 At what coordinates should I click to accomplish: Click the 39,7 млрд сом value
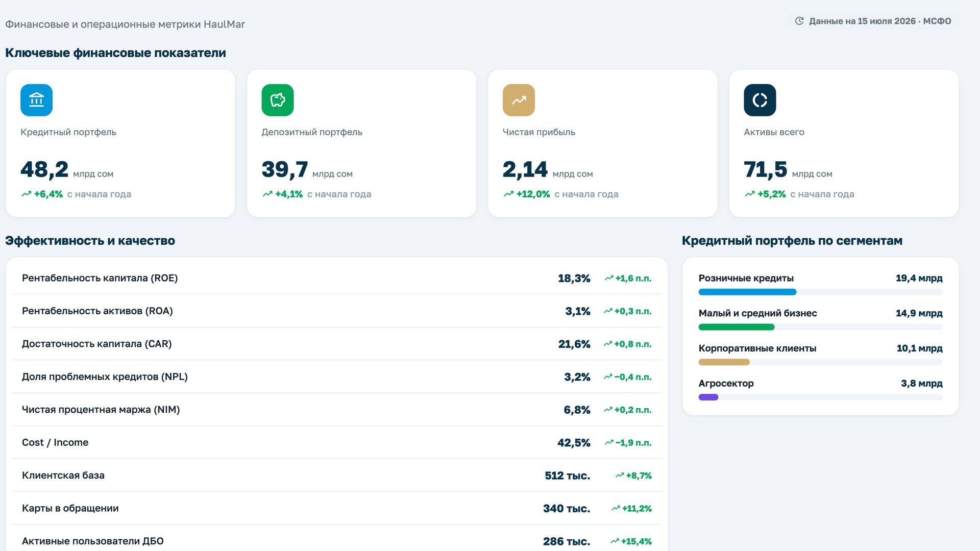tap(307, 170)
